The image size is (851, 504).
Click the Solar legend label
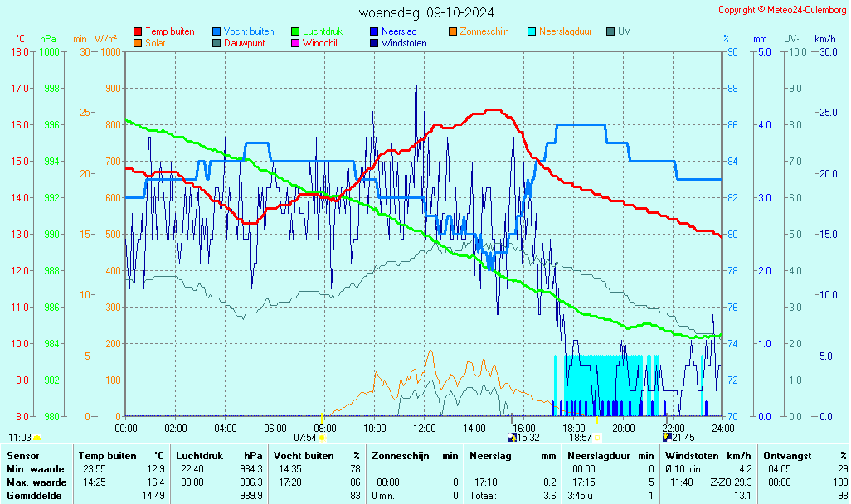pyautogui.click(x=155, y=43)
